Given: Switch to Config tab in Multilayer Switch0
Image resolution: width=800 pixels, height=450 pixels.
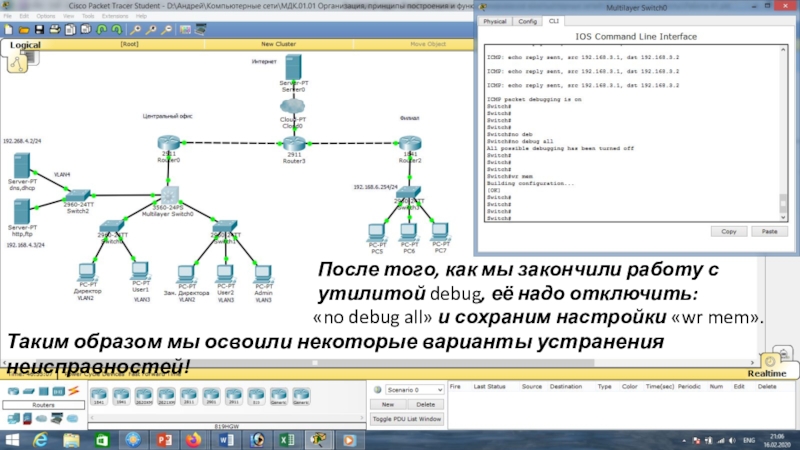Looking at the screenshot, I should click(x=527, y=21).
